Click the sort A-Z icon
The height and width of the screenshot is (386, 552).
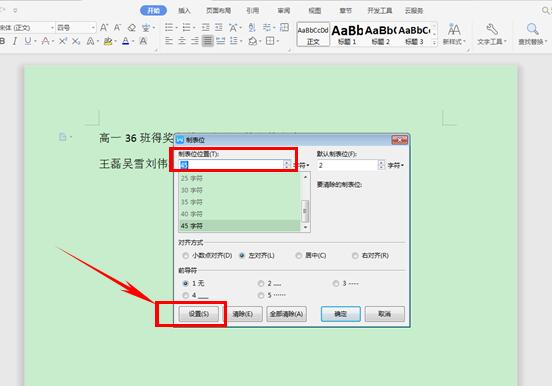pos(252,27)
